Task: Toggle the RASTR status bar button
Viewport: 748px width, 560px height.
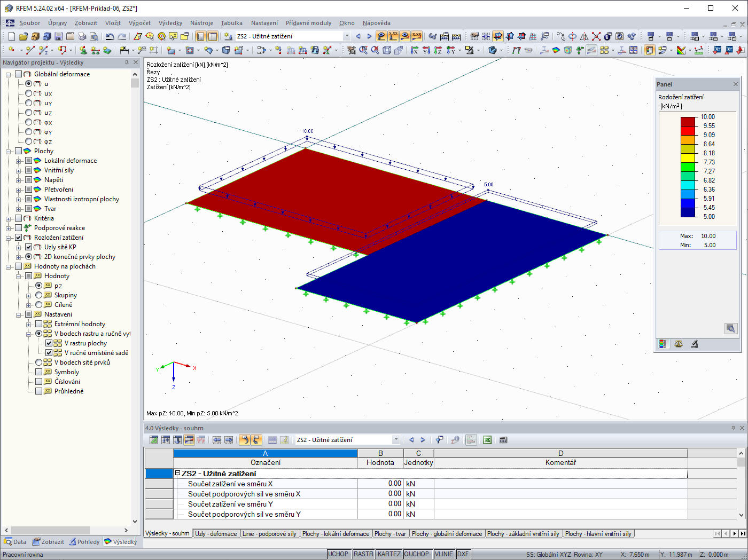Action: (363, 554)
